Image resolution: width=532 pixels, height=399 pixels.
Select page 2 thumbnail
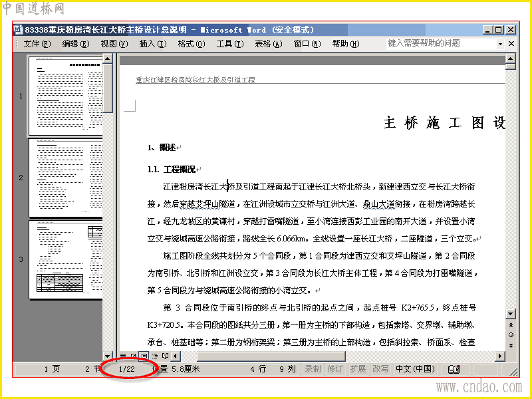click(x=66, y=178)
